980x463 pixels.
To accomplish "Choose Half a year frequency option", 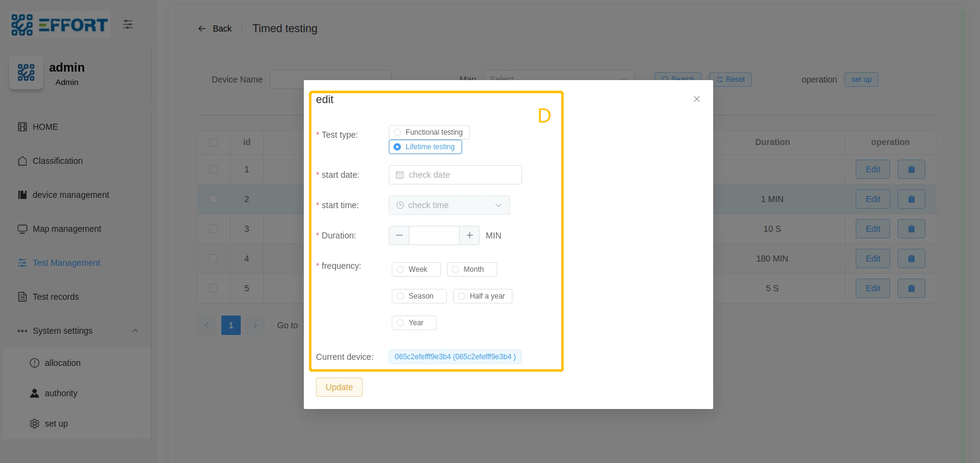I will tap(462, 296).
